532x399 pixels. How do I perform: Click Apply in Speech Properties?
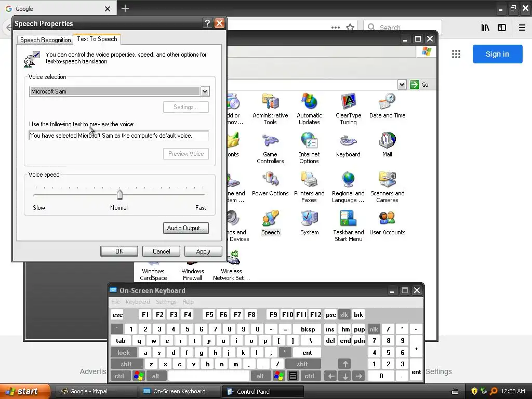pyautogui.click(x=203, y=251)
